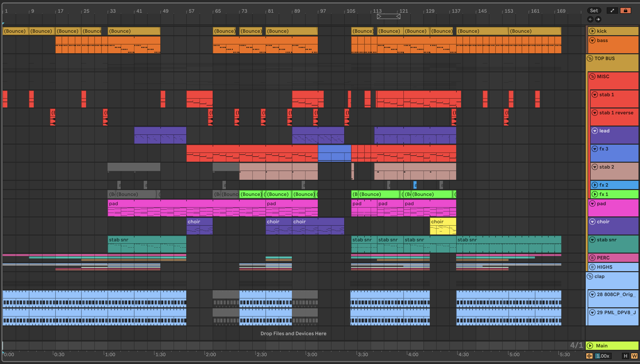This screenshot has width=640, height=364.
Task: Click the automation mode icon
Action: (612, 11)
